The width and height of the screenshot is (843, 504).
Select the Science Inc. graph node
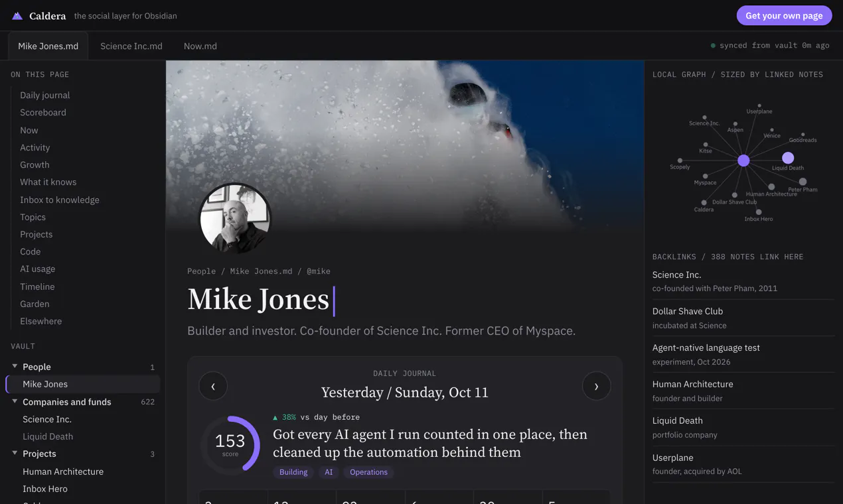[x=704, y=117]
